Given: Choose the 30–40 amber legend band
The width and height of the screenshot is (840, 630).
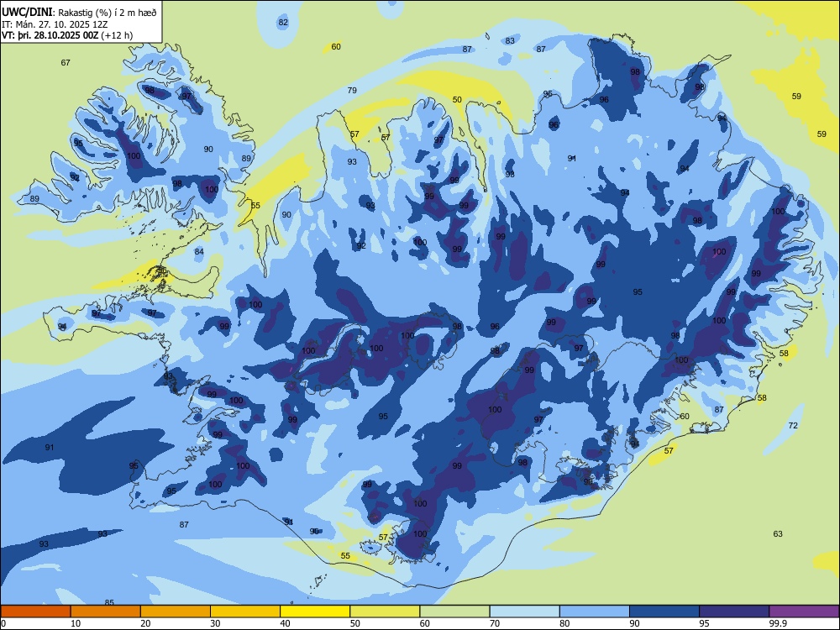Looking at the screenshot, I should point(245,612).
